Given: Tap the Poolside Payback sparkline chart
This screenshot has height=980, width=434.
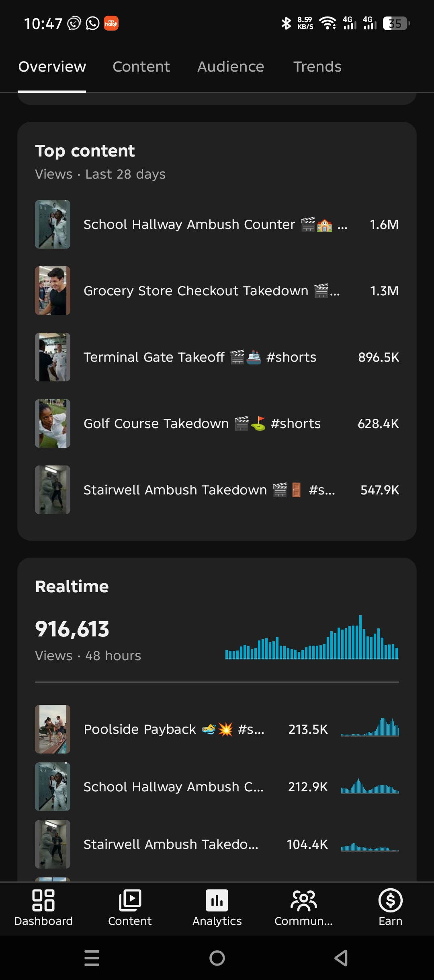Looking at the screenshot, I should point(370,727).
